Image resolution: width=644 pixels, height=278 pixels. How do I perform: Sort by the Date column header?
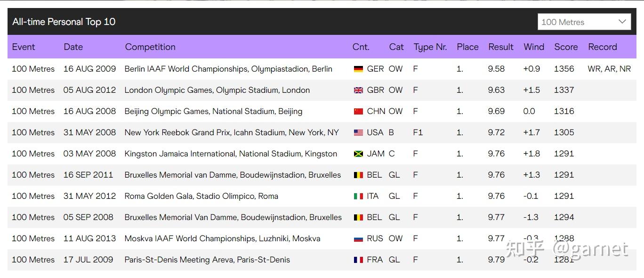tap(73, 47)
